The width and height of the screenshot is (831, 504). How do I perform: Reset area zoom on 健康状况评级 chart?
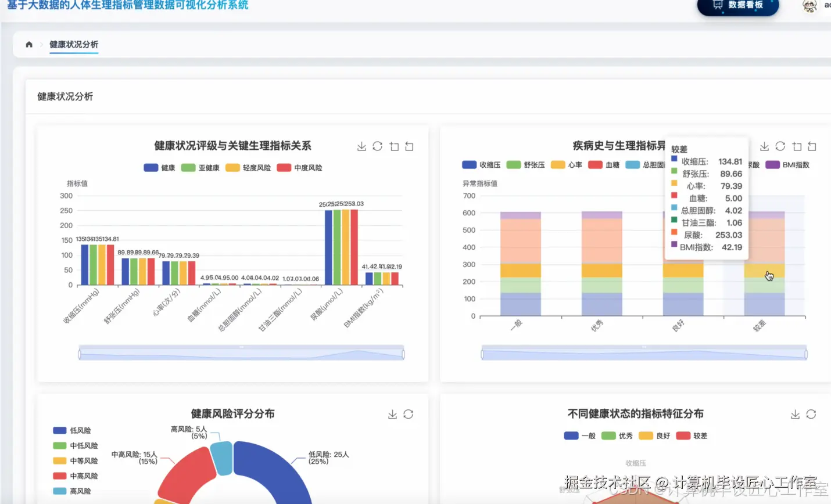[x=409, y=146]
